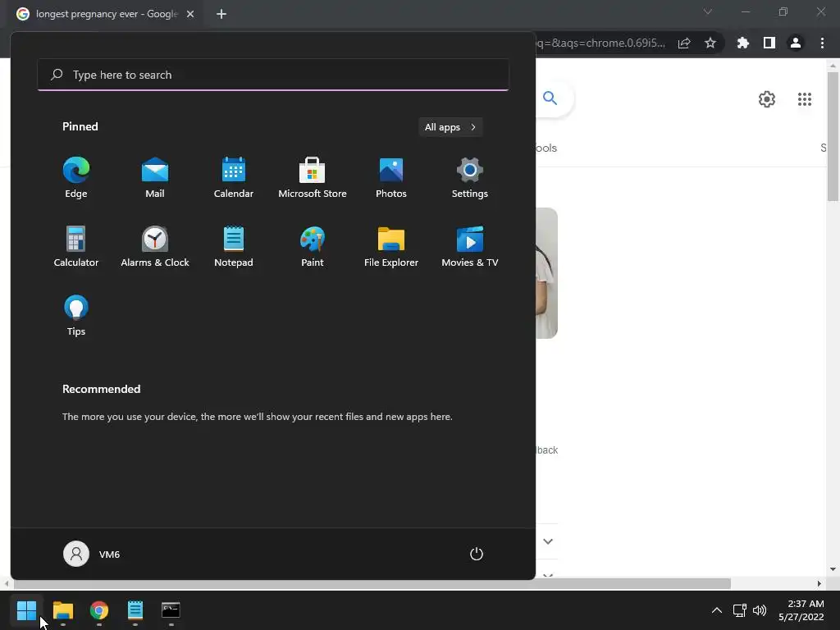Click the Windows Start button on the taskbar
This screenshot has width=840, height=630.
27,610
